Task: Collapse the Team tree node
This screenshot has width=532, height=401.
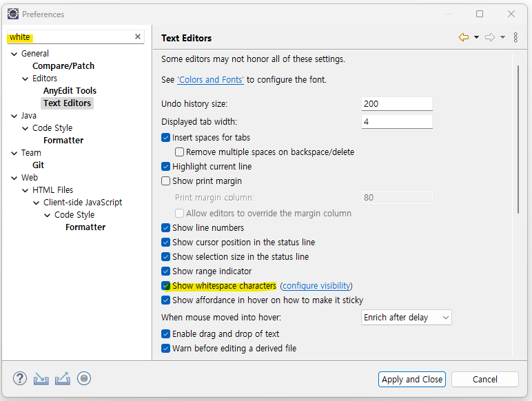Action: tap(14, 153)
